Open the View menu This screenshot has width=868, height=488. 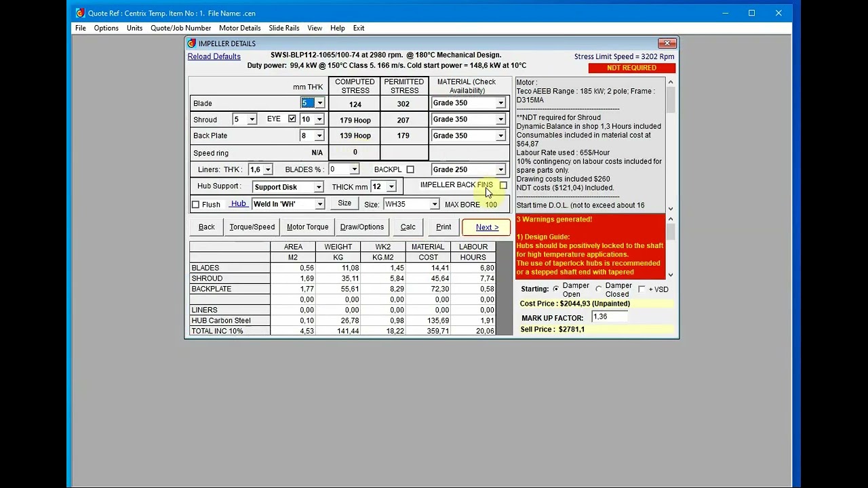point(315,28)
